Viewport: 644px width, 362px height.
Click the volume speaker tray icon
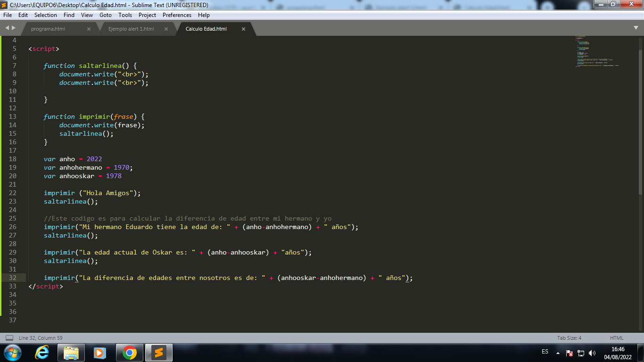(592, 353)
